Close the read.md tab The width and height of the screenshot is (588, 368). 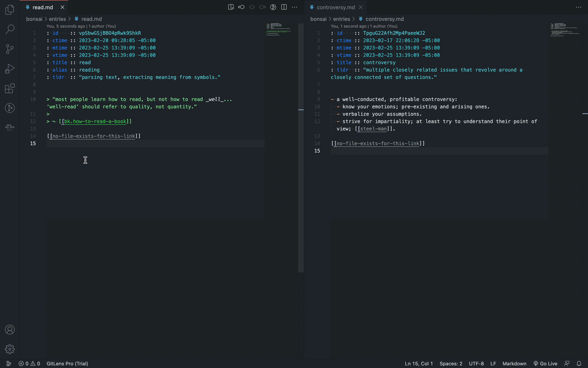(x=62, y=7)
